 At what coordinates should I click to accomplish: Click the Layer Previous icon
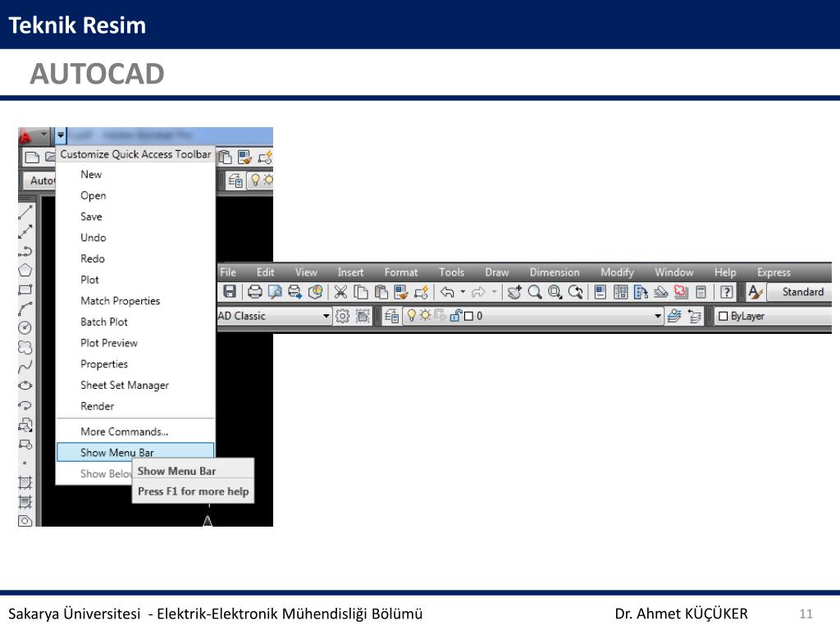tap(695, 316)
